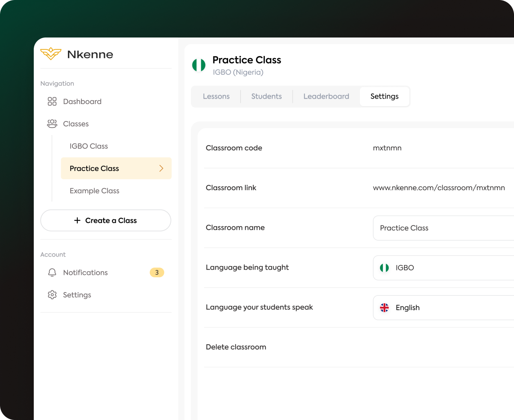Expand the Practice Class chevron arrow
The image size is (514, 420).
(x=161, y=168)
